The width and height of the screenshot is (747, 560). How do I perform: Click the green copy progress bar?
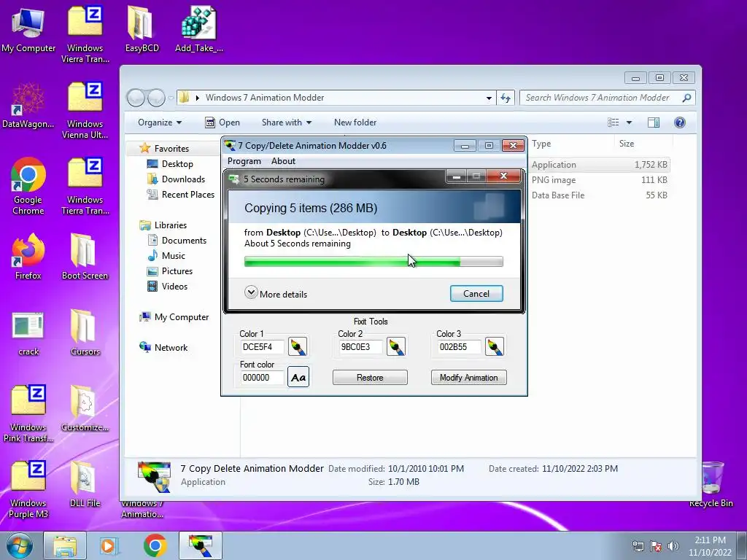click(x=373, y=262)
